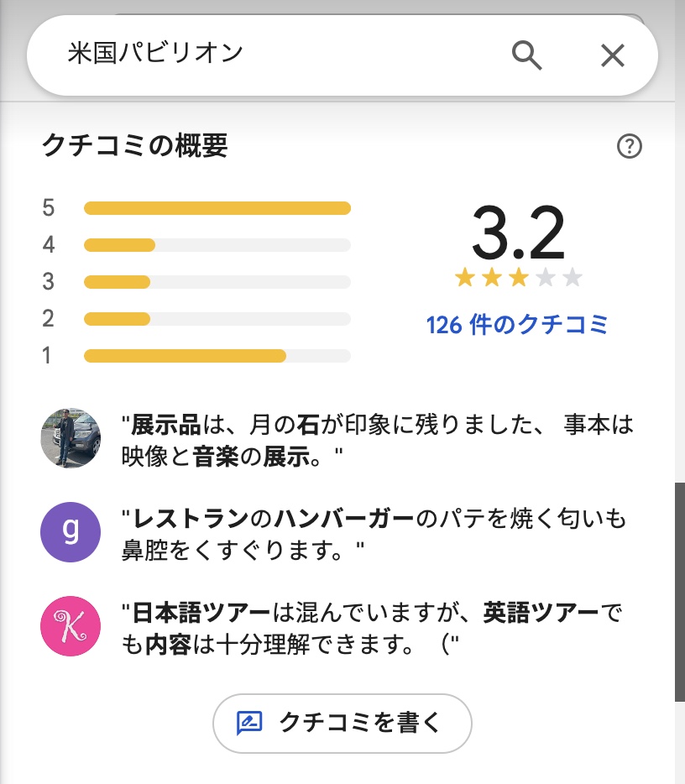Filter by the 5-star rating bar
This screenshot has width=685, height=784.
pyautogui.click(x=217, y=208)
